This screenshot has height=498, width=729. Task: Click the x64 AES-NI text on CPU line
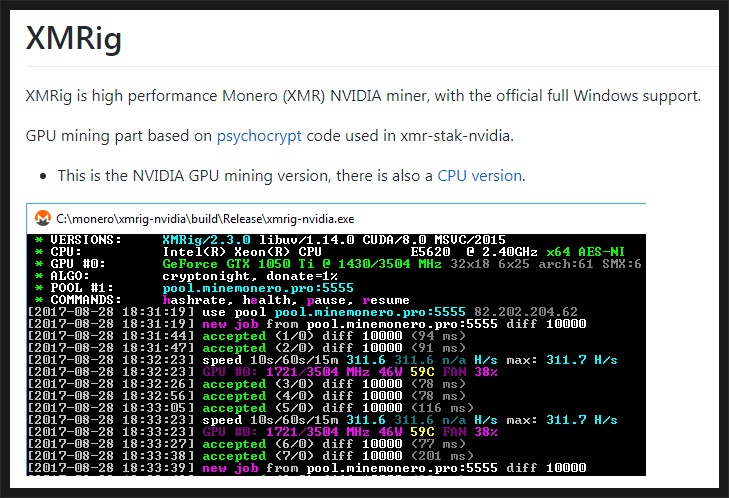click(x=585, y=252)
